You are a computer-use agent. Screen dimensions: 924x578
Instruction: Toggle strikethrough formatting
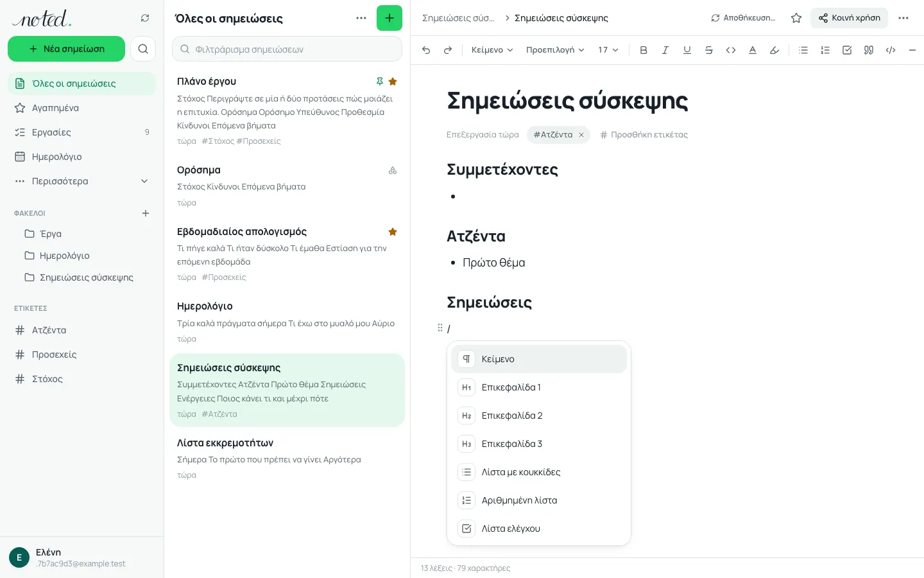(709, 50)
